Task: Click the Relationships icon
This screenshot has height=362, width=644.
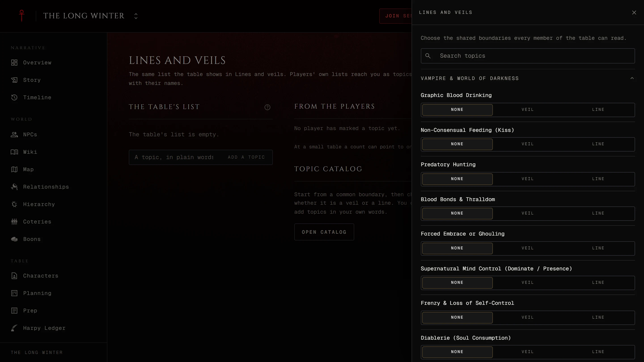Action: click(x=14, y=187)
